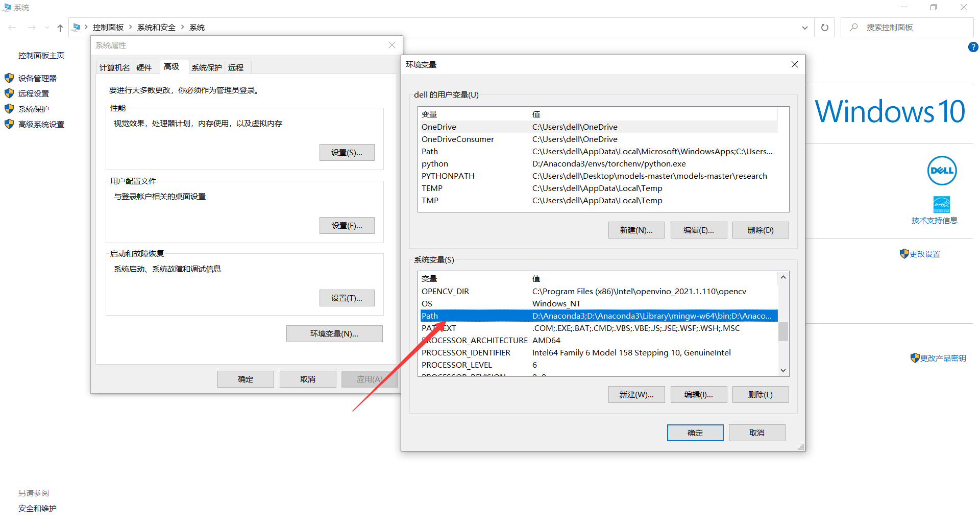Click system variables scrollbar thumb
The height and width of the screenshot is (526, 980).
783,331
